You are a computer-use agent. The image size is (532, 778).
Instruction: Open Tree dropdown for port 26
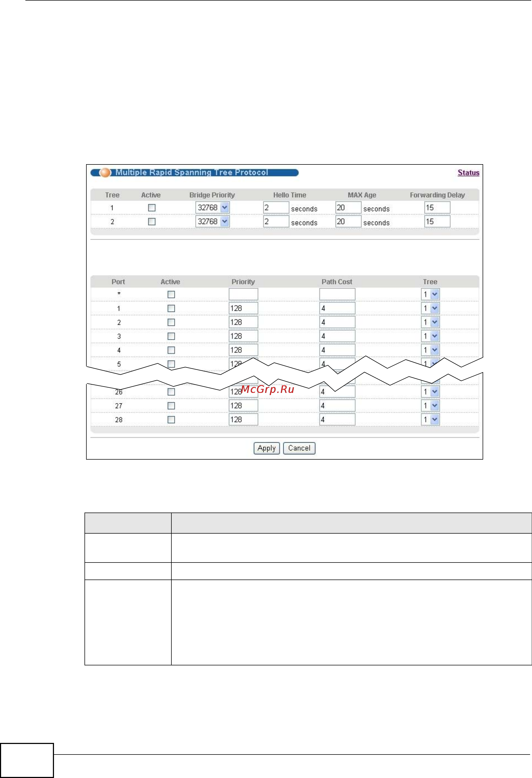(x=430, y=392)
